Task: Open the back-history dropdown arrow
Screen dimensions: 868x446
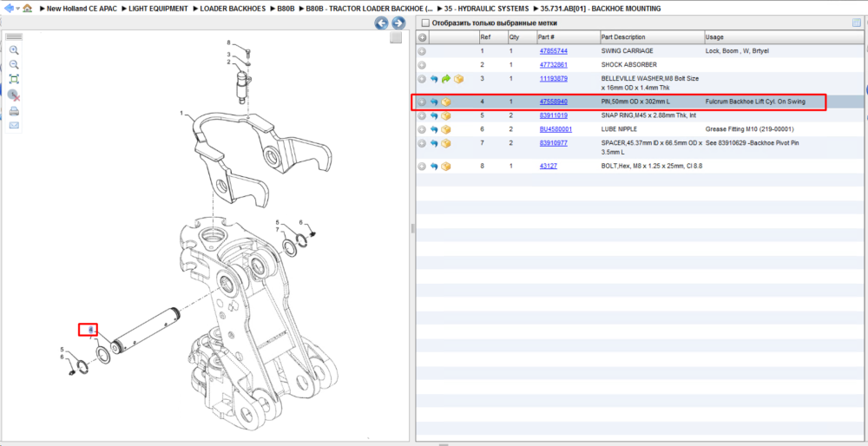Action: 17,9
